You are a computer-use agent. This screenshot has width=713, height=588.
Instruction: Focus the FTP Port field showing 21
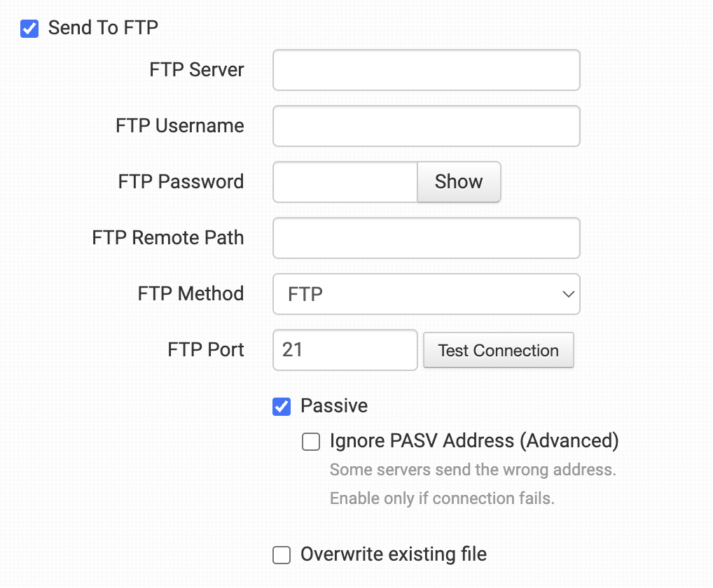point(345,350)
